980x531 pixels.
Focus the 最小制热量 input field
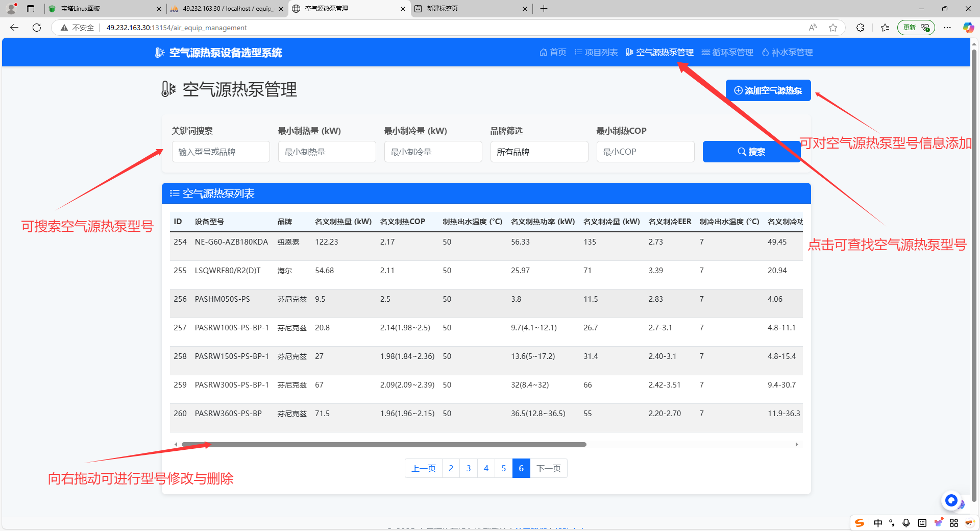coord(327,152)
